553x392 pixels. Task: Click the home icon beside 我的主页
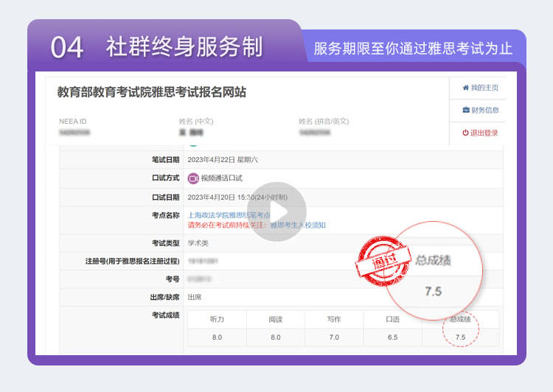tap(466, 88)
